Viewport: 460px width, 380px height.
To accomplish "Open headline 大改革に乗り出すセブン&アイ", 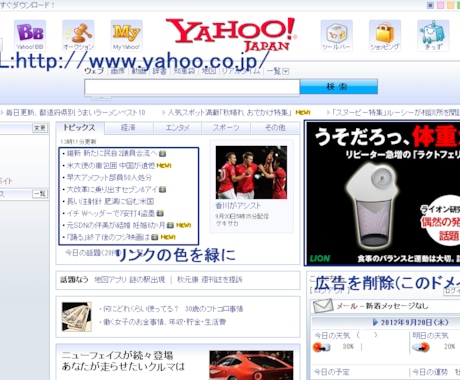I will point(112,189).
